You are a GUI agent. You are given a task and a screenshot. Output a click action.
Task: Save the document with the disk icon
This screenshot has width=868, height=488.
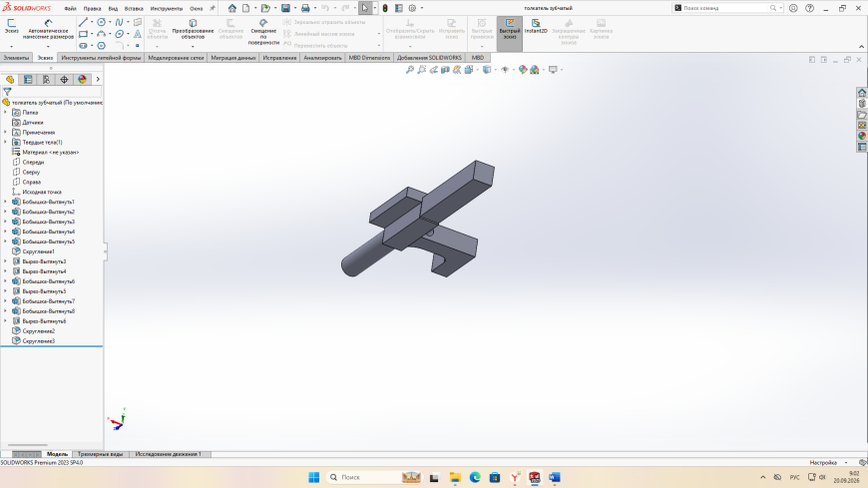pos(285,8)
